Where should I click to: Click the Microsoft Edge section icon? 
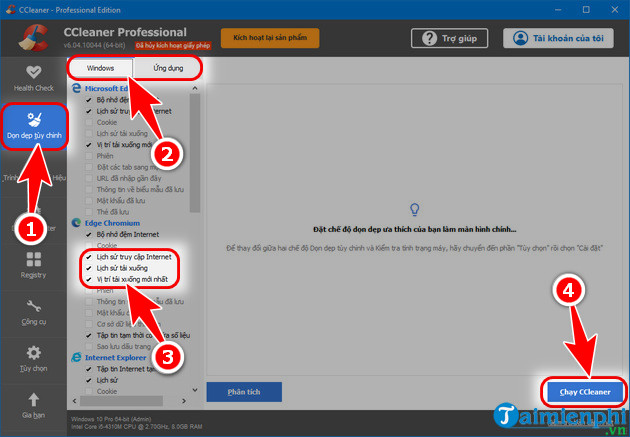[x=76, y=88]
